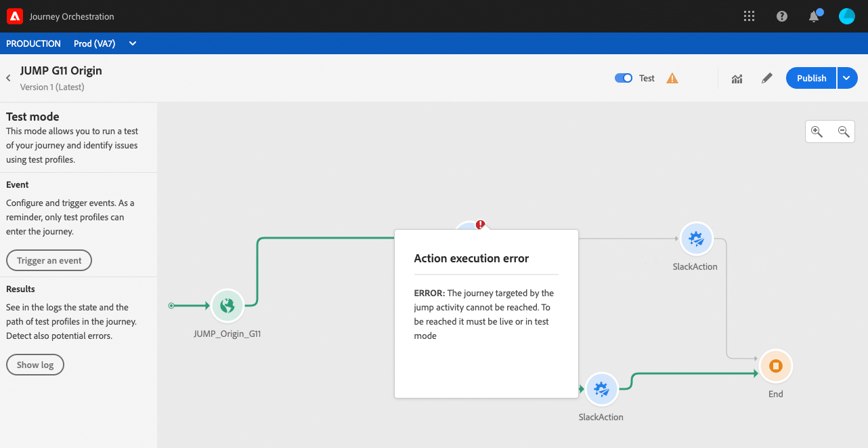This screenshot has height=448, width=868.
Task: Zoom out on the canvas
Action: [844, 131]
